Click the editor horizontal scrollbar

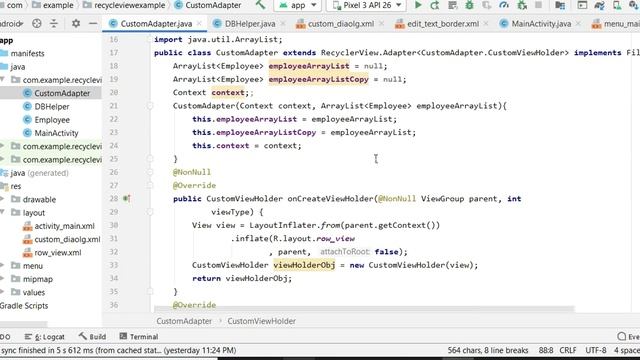(363, 309)
